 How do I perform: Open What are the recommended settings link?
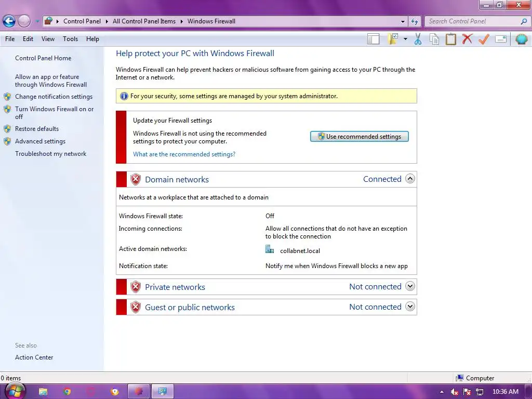click(184, 154)
